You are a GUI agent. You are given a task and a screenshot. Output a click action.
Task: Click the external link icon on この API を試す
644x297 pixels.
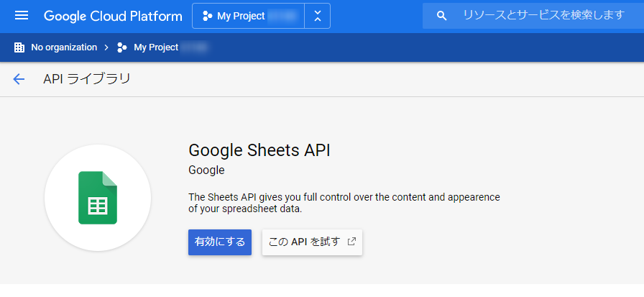351,242
